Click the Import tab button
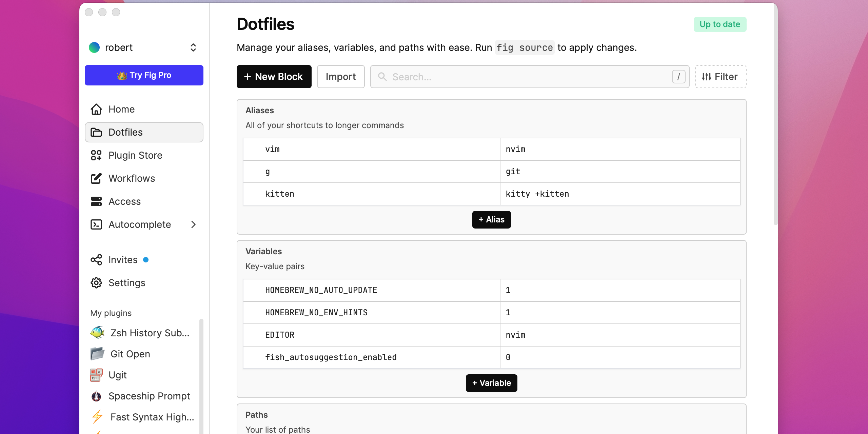 [x=340, y=76]
